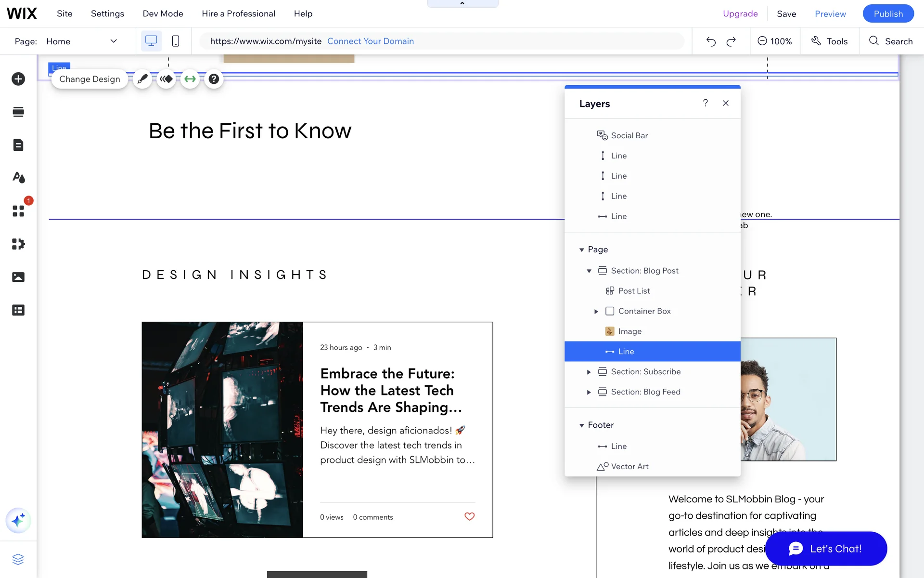Switch to desktop view
Image resolution: width=924 pixels, height=578 pixels.
click(x=151, y=41)
